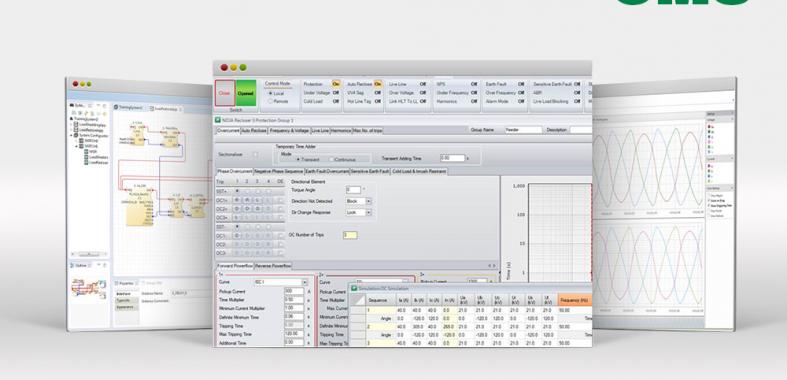Open the Earth Fault Overcurrent tab
The width and height of the screenshot is (787, 380).
[329, 172]
